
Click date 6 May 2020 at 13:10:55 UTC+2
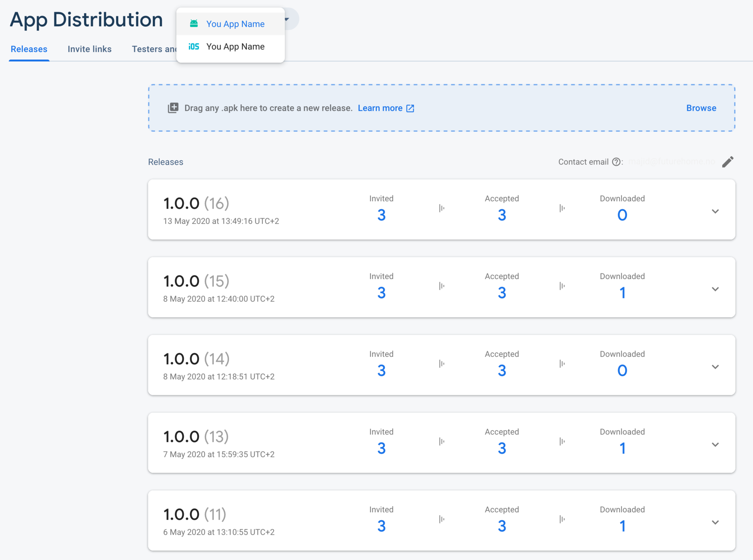tap(219, 532)
